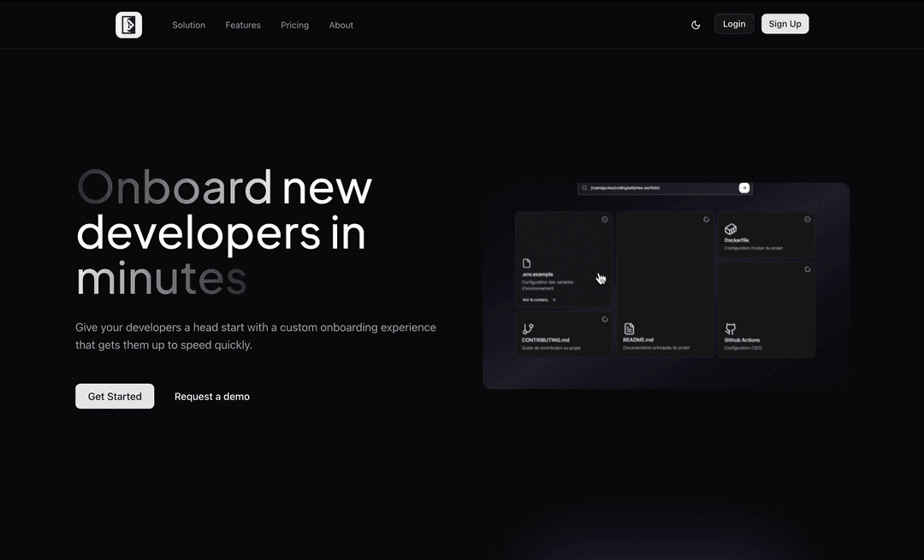This screenshot has height=560, width=924.
Task: Click the site logo in the navbar
Action: pyautogui.click(x=128, y=25)
